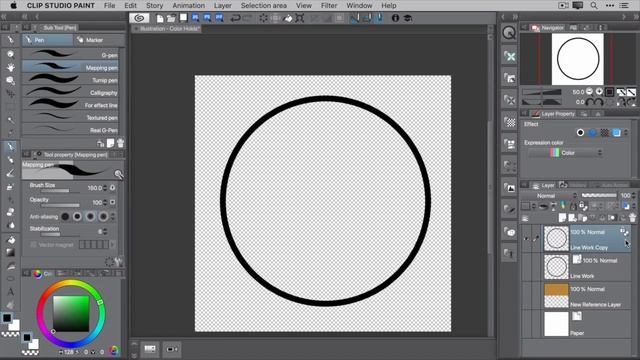Viewport: 640px width, 360px height.
Task: Click the Navigator zoom in button
Action: [599, 92]
